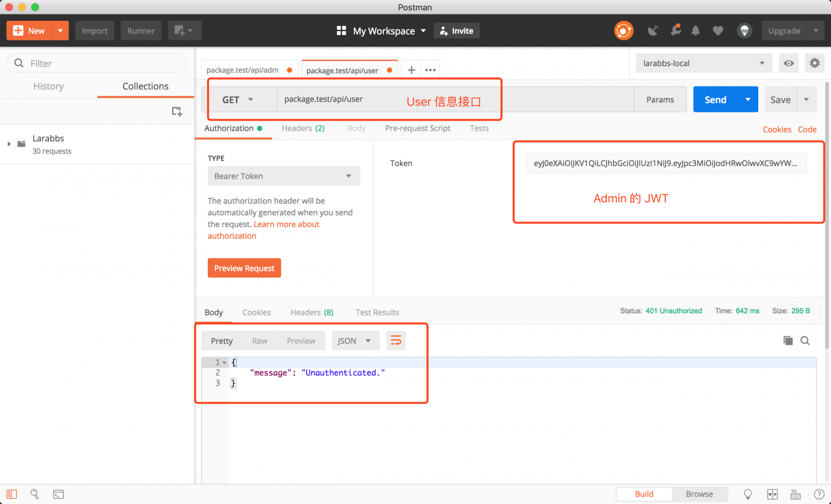The width and height of the screenshot is (831, 504).
Task: Click Preview Request button
Action: coord(244,268)
